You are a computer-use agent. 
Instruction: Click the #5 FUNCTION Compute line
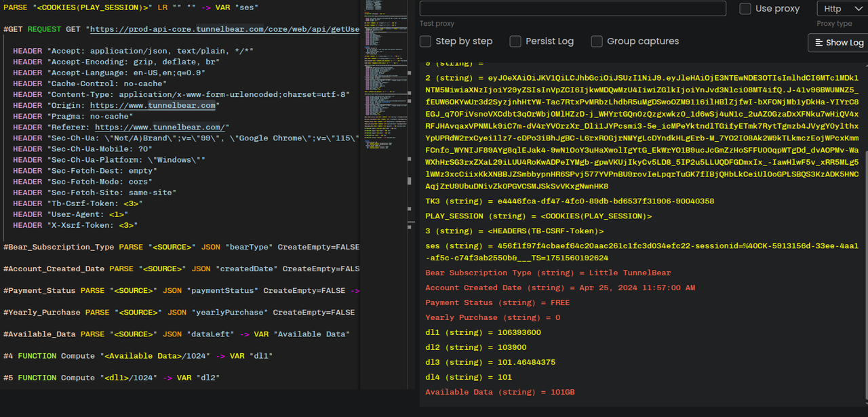(x=111, y=377)
